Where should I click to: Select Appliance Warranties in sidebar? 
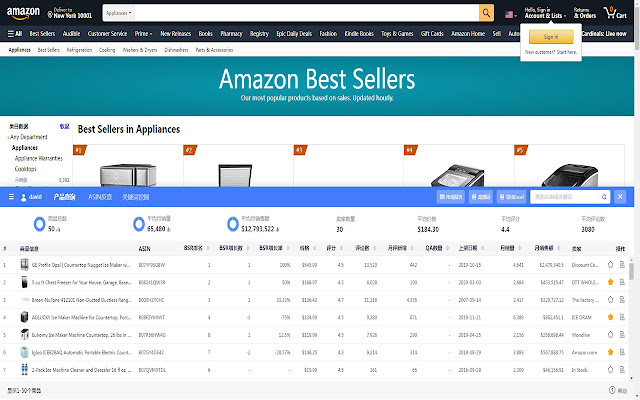tap(39, 158)
